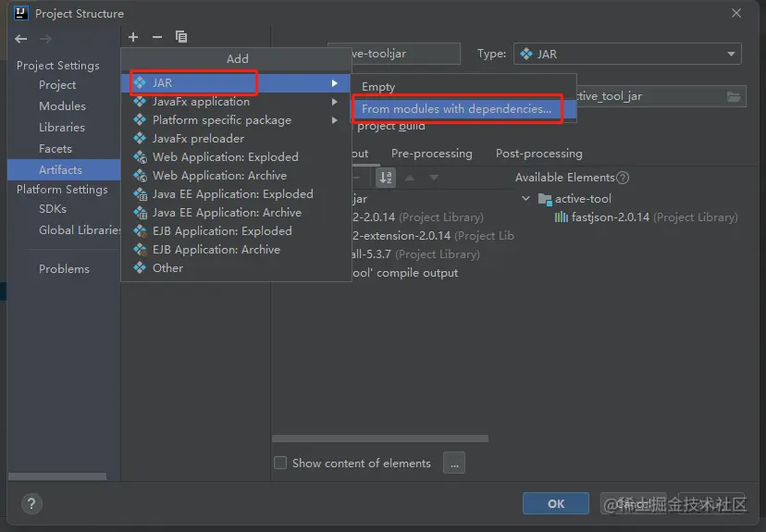Screen dimensions: 766x532
Task: Click the Remove (minus) toolbar icon
Action: tap(157, 37)
